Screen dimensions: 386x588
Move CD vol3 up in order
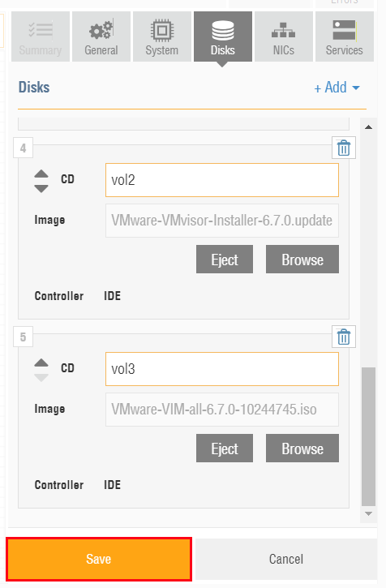[x=41, y=363]
